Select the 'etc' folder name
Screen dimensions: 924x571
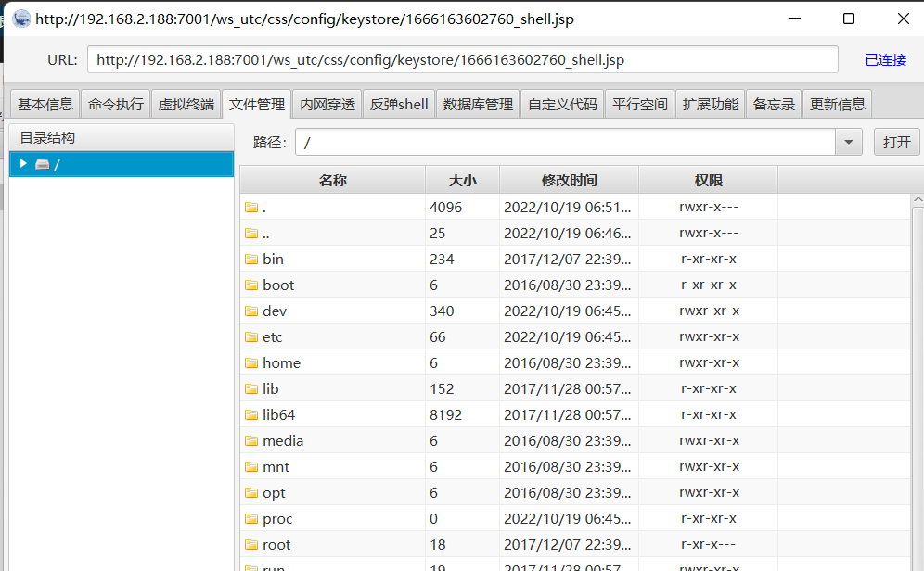coord(272,336)
